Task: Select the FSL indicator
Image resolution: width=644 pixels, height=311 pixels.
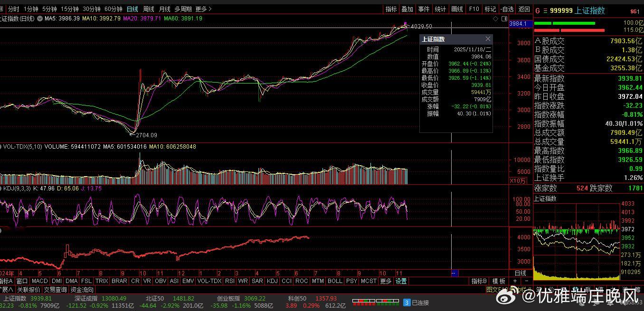Action: 86,281
